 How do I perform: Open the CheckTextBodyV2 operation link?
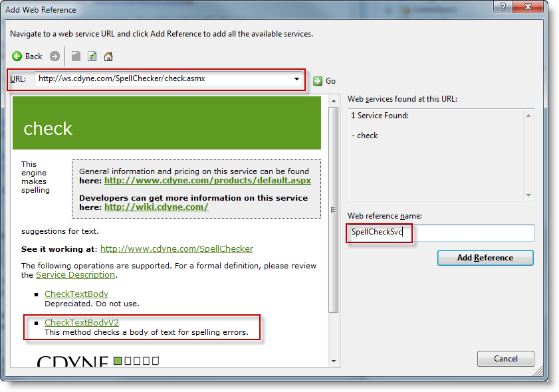[x=81, y=323]
